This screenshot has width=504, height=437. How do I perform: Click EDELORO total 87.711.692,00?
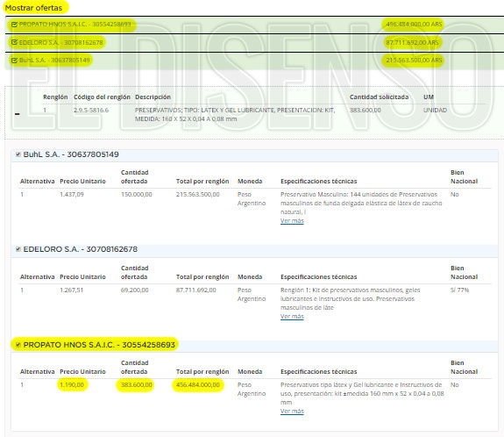[196, 290]
